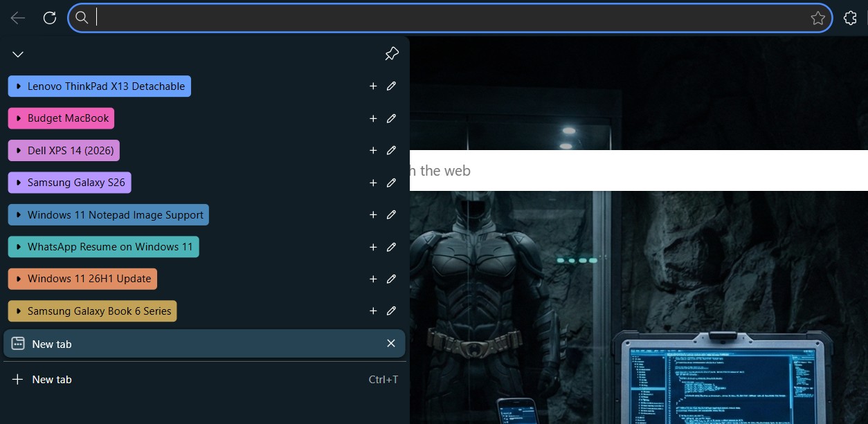Expand the Windows 11 Notepad Image Support group
Image resolution: width=868 pixels, height=424 pixels.
[x=108, y=214]
